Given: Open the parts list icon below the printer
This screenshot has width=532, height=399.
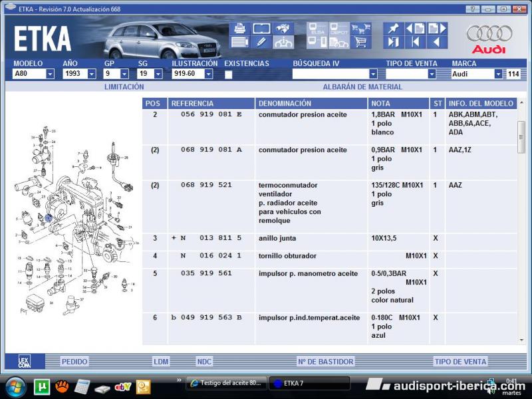Looking at the screenshot, I should (x=240, y=42).
